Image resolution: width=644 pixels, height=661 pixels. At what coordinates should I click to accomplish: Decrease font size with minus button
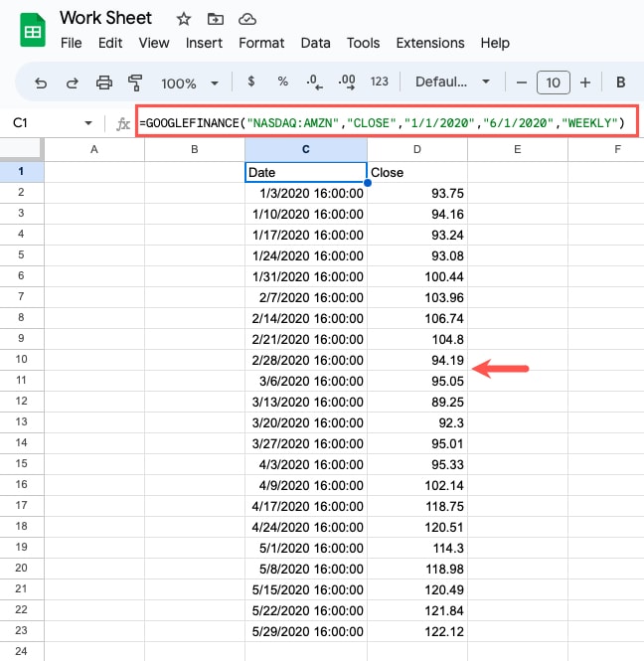click(x=522, y=83)
